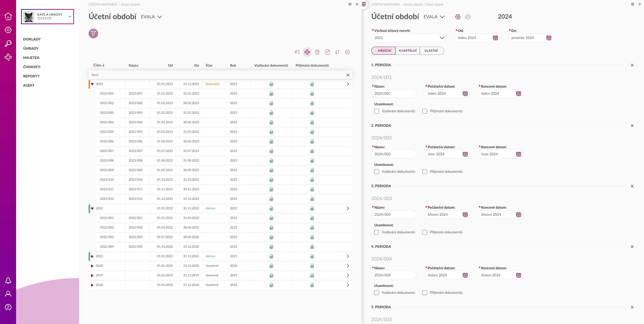Viewport: 644px width, 324px height.
Task: Edit the Název field containing 2024/001
Action: pos(394,94)
